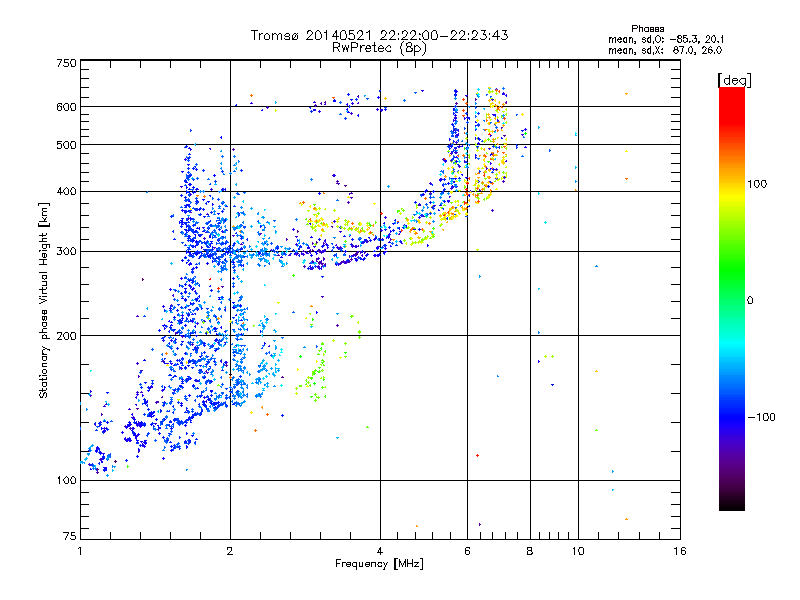Select the 'mean, sd,X: 87.0, 26.0' line
Viewport: 800px width, 600px height.
(x=665, y=50)
